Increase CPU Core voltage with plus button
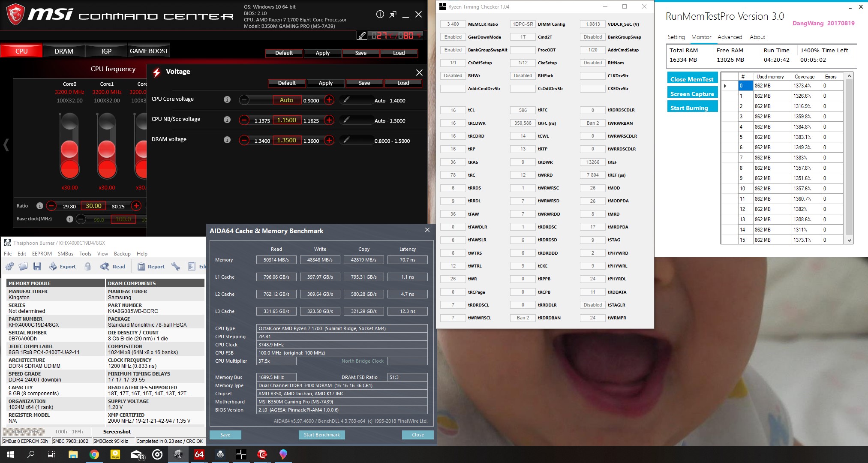This screenshot has height=463, width=868. (329, 100)
